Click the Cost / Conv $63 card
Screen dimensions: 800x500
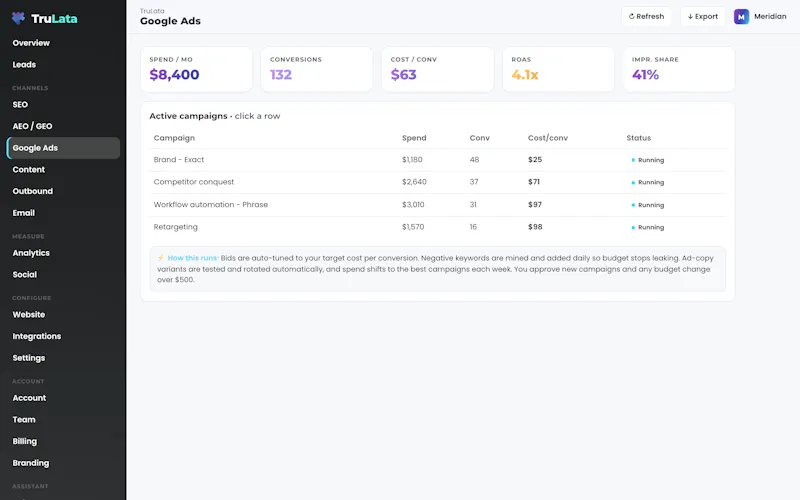click(x=438, y=69)
